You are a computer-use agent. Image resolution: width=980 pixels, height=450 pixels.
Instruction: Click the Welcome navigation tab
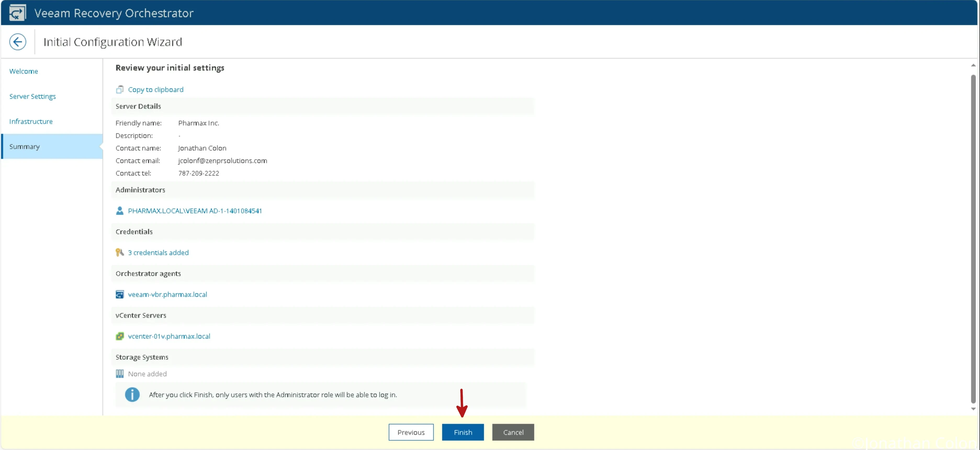tap(23, 71)
